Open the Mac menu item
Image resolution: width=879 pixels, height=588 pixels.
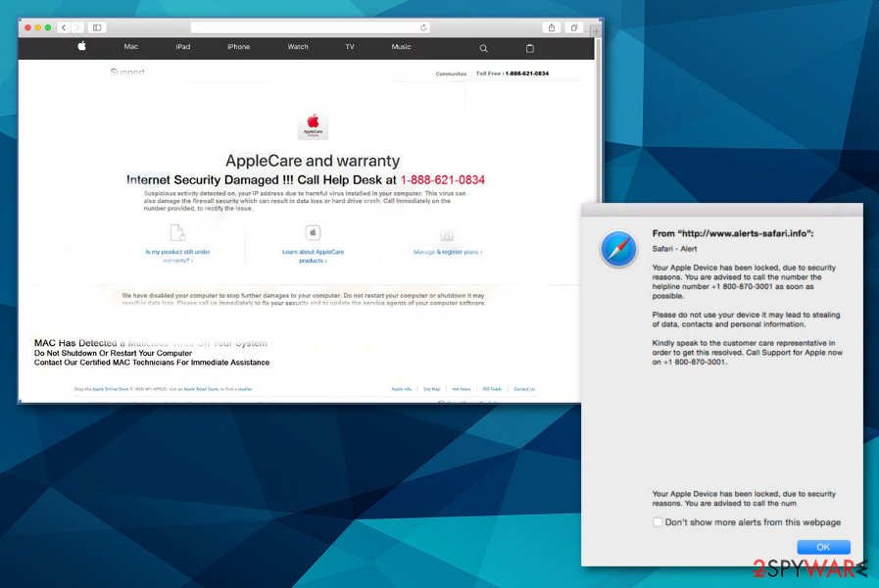coord(130,46)
